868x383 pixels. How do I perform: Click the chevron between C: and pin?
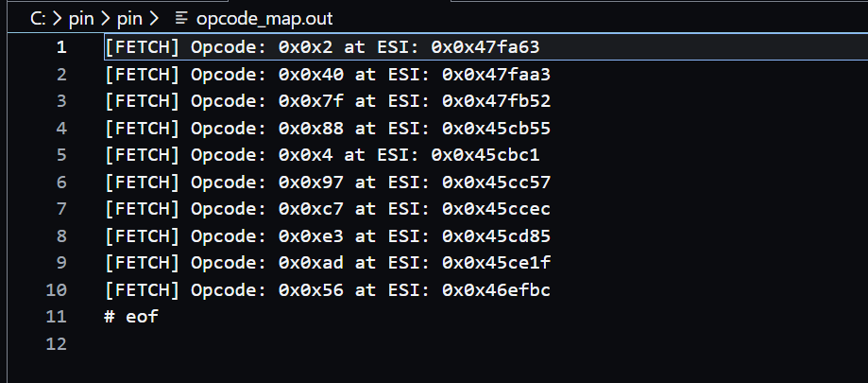(59, 18)
